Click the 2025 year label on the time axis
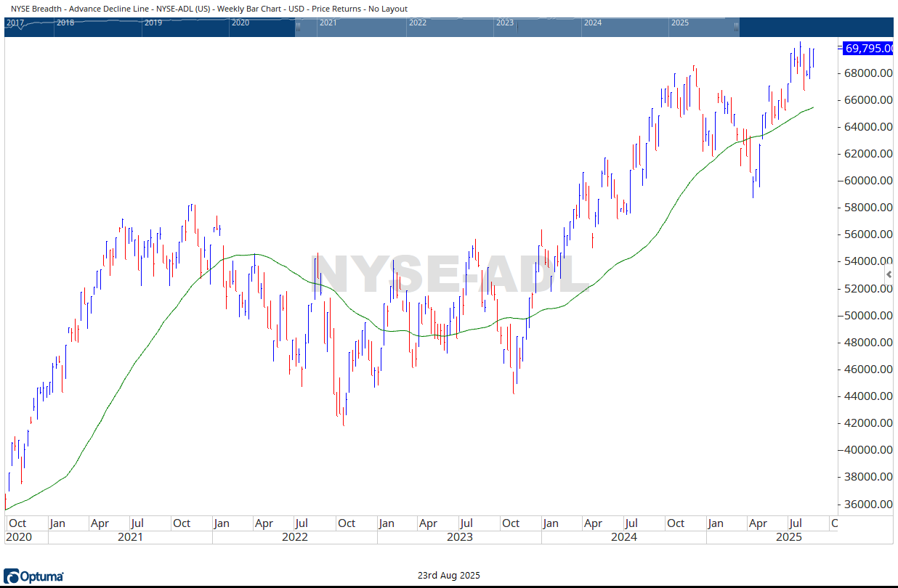 788,537
